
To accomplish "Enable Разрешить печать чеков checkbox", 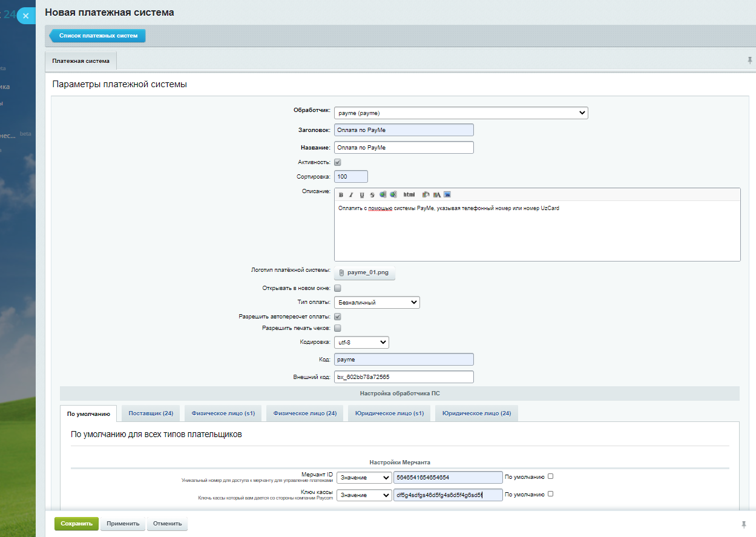I will 338,328.
